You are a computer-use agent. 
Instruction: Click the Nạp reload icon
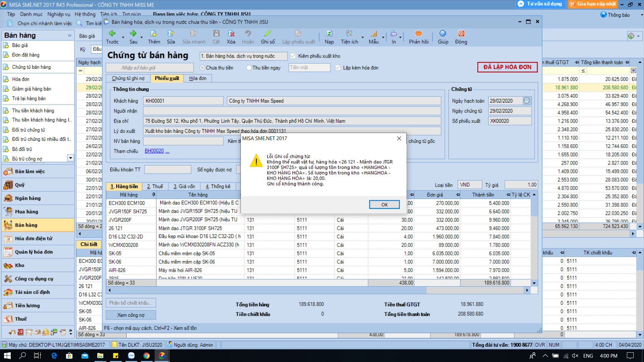[329, 34]
